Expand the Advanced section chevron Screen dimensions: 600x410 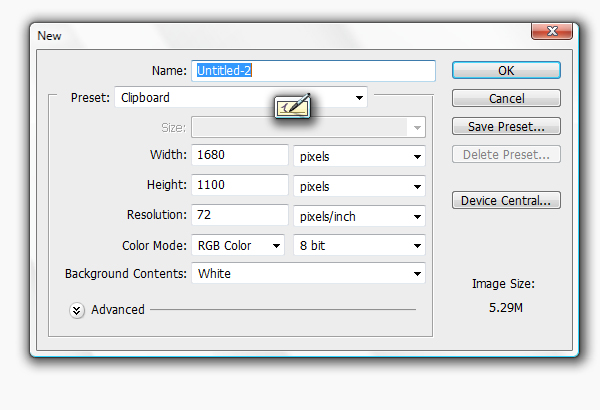pos(77,310)
